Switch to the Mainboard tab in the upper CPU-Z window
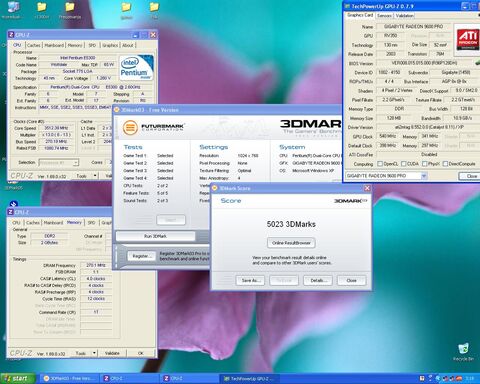 (x=54, y=45)
